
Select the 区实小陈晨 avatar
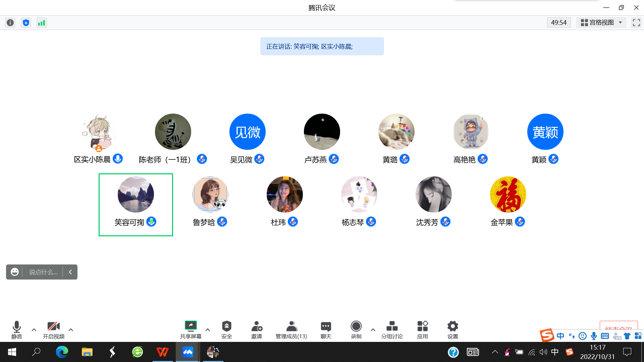click(99, 132)
